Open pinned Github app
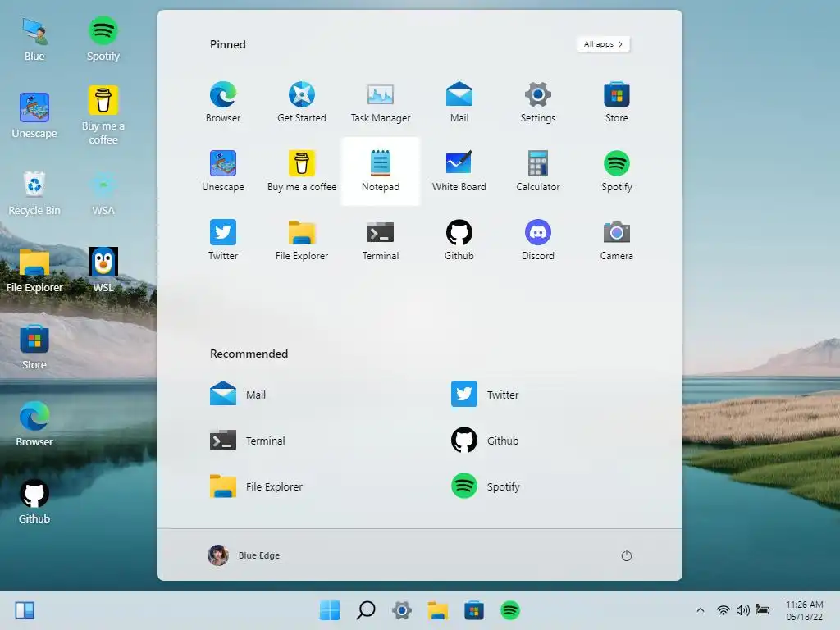Screen dimensions: 840x630 (459, 240)
